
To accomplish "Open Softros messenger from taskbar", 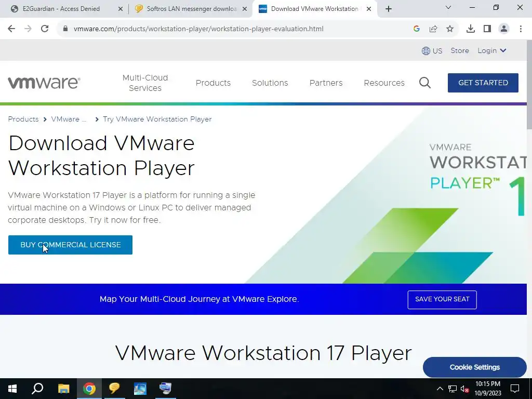I will pos(115,389).
